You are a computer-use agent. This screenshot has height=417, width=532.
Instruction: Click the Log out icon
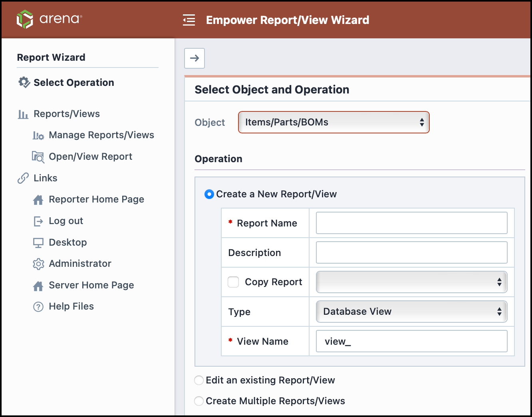click(38, 221)
